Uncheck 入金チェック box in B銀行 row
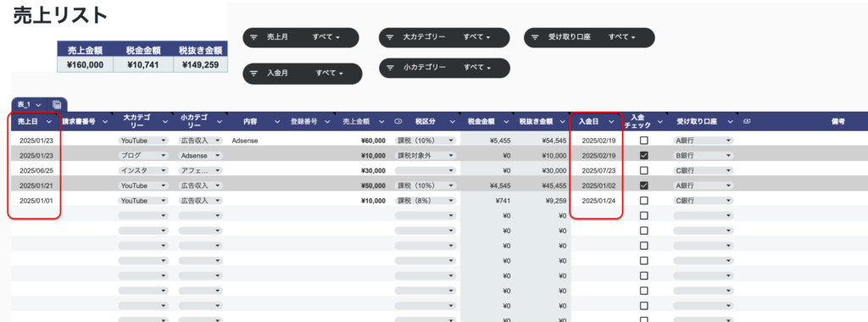This screenshot has height=322, width=868. pos(644,155)
